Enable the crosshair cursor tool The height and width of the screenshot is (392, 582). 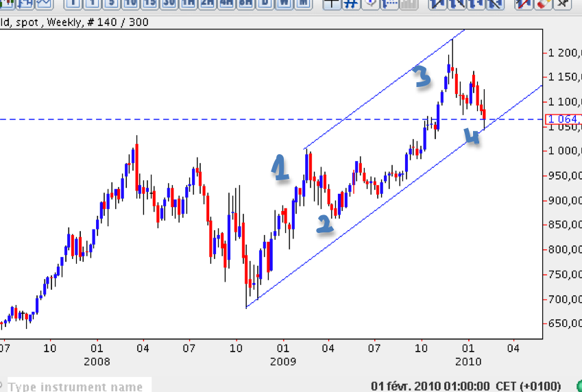pos(332,3)
